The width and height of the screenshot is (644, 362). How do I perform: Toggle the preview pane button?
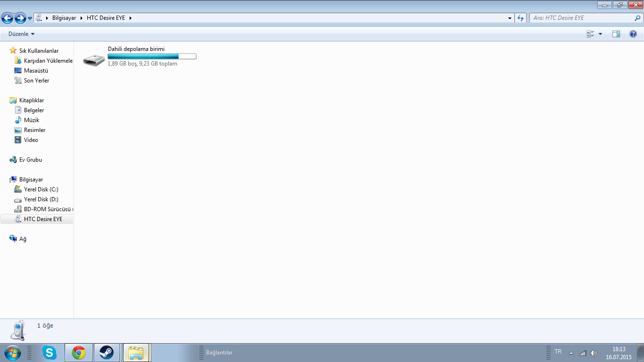(616, 34)
